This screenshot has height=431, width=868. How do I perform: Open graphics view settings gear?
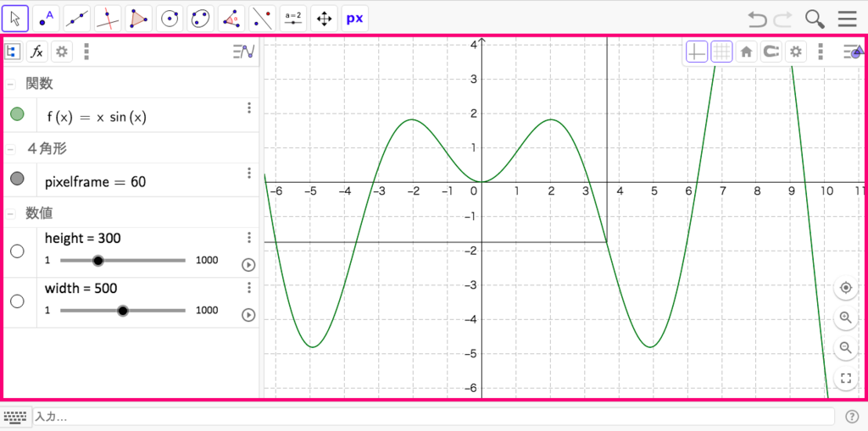click(795, 52)
